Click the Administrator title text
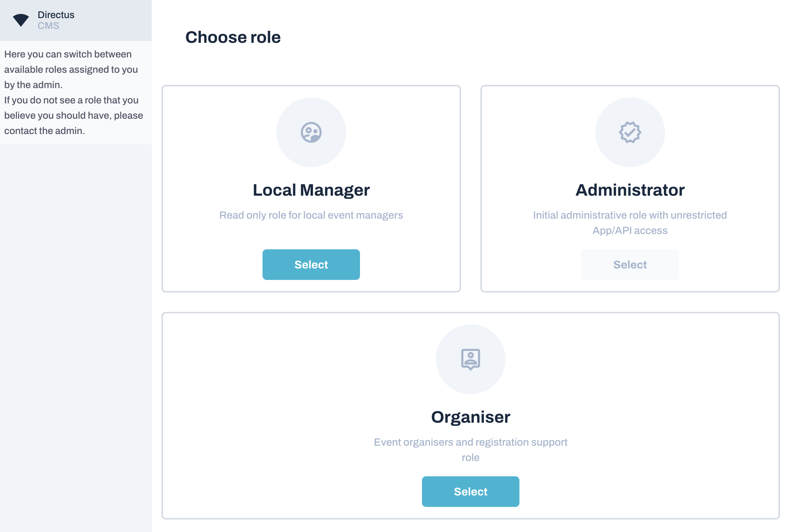Screen dimensions: 791x532 click(x=630, y=190)
